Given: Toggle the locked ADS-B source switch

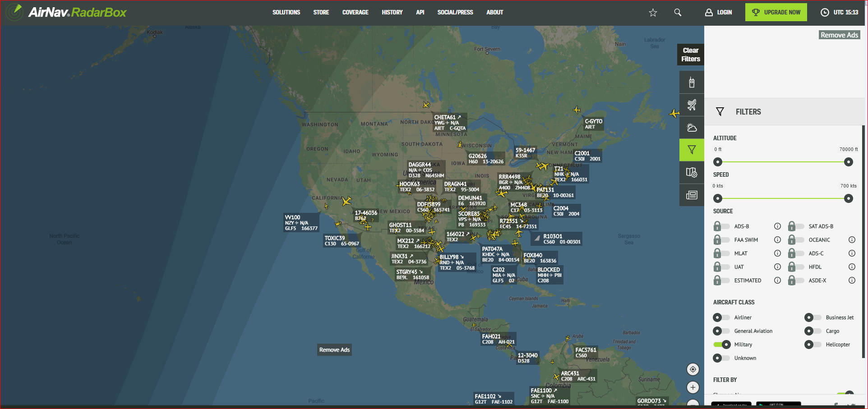Looking at the screenshot, I should 721,226.
